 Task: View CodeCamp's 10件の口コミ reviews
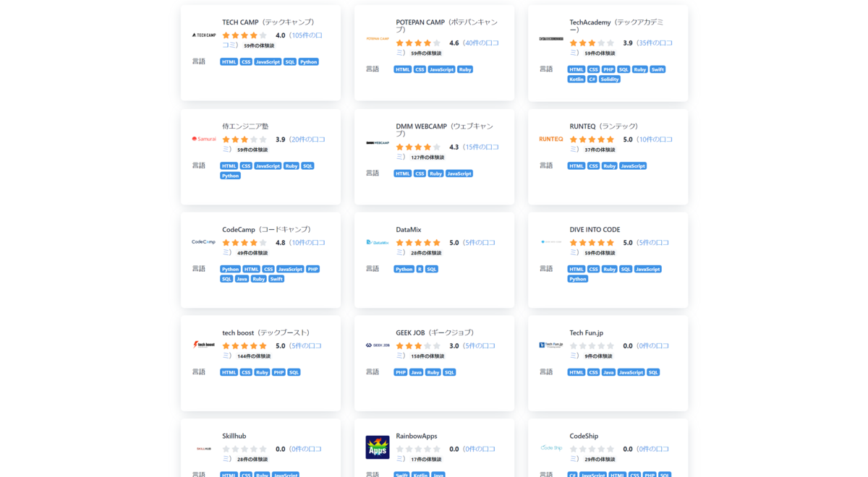point(273,247)
